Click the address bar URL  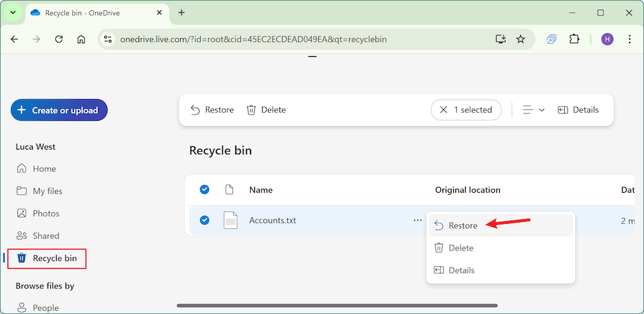click(x=253, y=39)
